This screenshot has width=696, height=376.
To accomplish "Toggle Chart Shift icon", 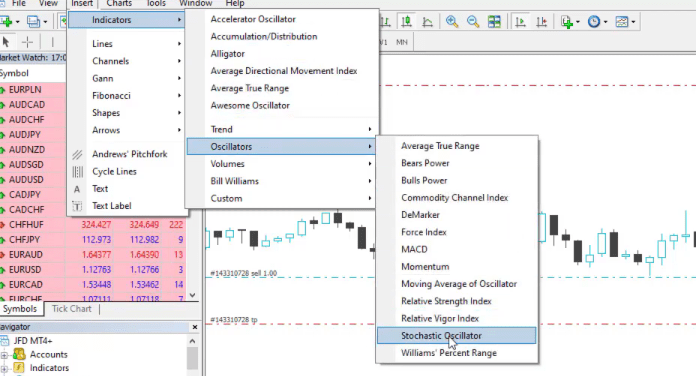I will 542,21.
